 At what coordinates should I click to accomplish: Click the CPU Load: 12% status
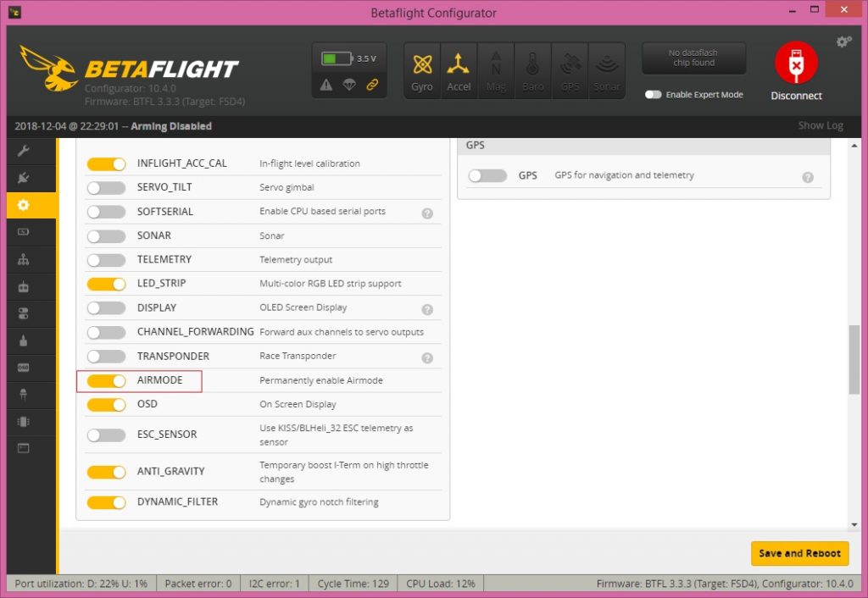[441, 584]
